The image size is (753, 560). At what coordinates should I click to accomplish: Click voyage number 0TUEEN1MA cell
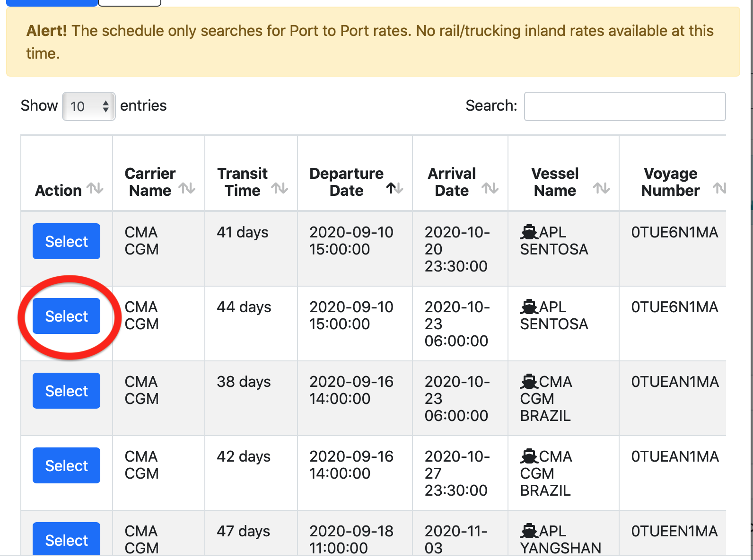(x=674, y=531)
